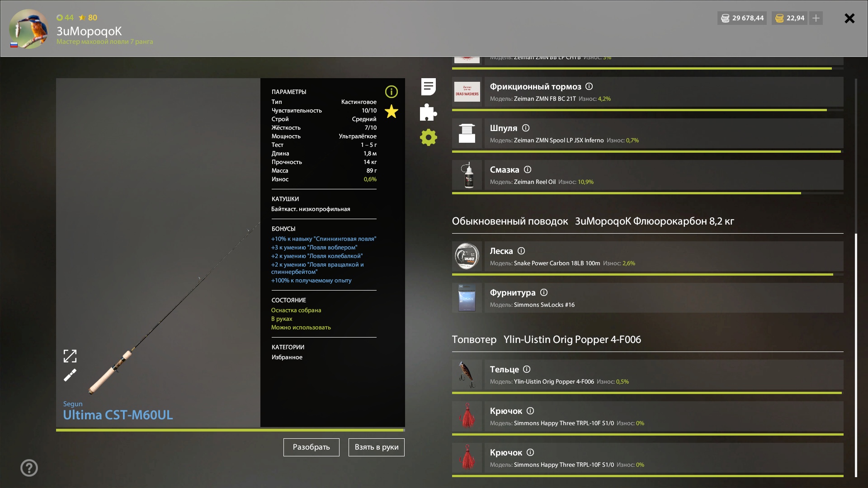Open the puzzle piece components tab
Screen dimensions: 868x488
click(x=428, y=112)
